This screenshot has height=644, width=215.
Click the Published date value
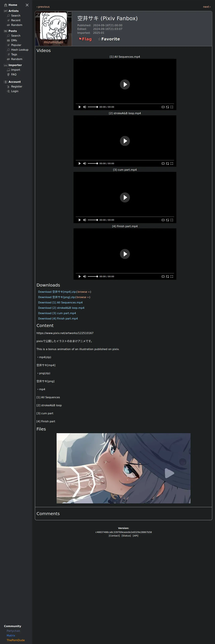coord(108,25)
